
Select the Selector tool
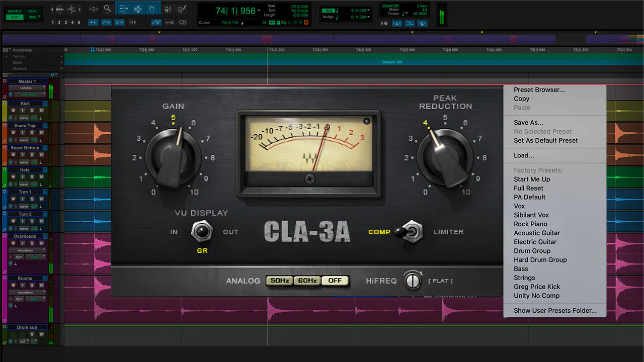pos(137,9)
